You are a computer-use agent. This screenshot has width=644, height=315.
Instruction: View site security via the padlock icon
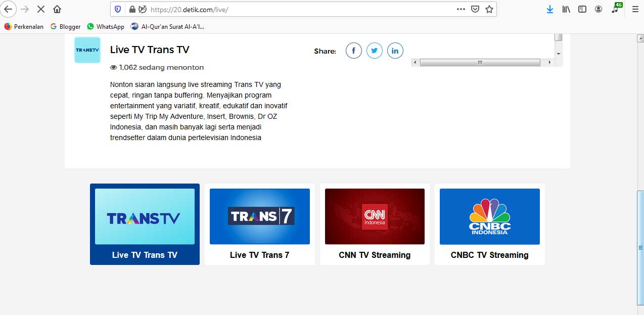[x=132, y=9]
